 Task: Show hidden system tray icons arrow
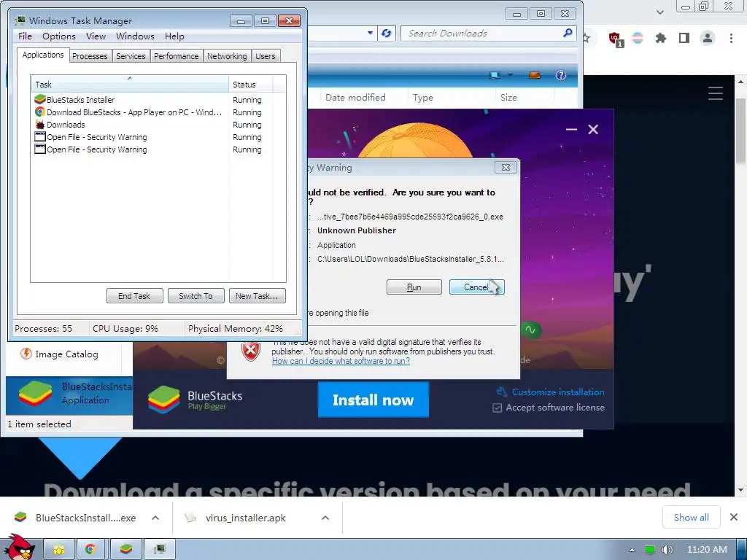coord(632,550)
